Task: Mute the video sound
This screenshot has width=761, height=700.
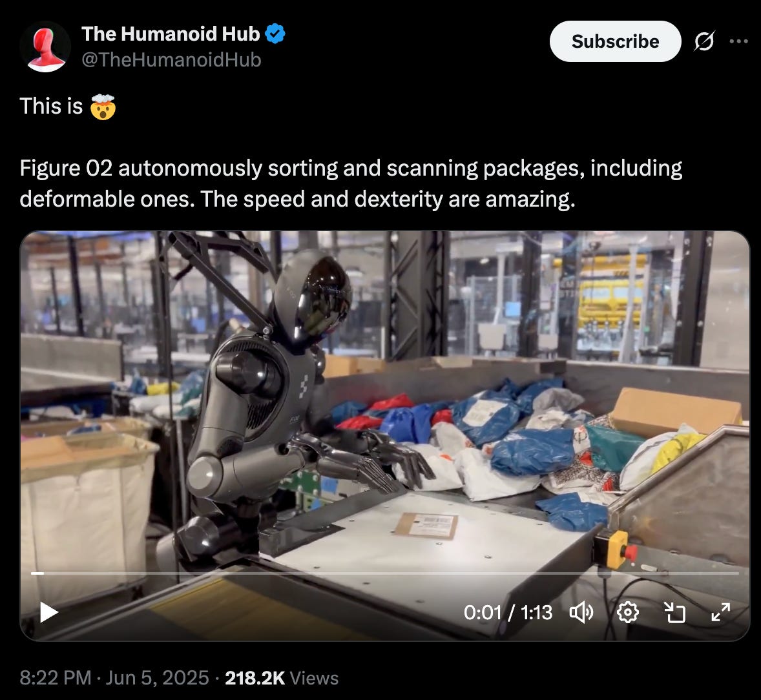Action: (x=581, y=612)
